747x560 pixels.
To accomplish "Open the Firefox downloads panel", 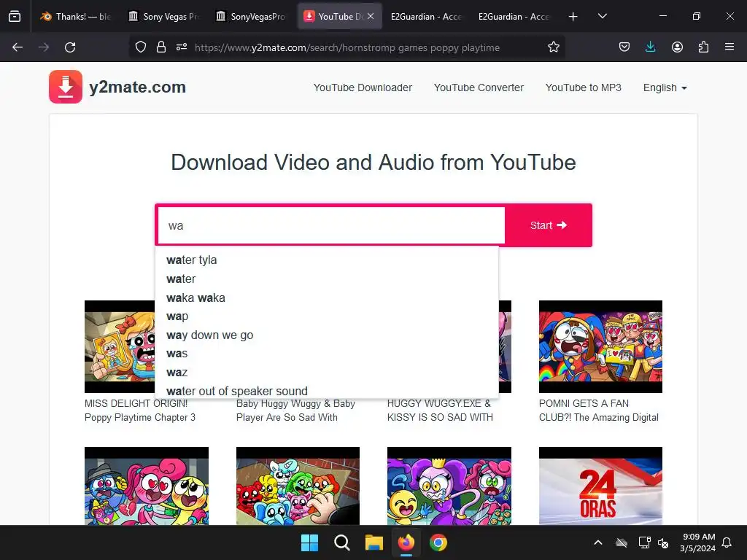I will click(x=650, y=47).
